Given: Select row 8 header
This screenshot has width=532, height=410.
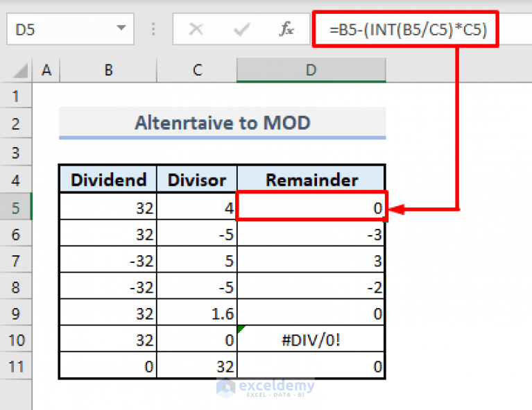Looking at the screenshot, I should pos(16,287).
